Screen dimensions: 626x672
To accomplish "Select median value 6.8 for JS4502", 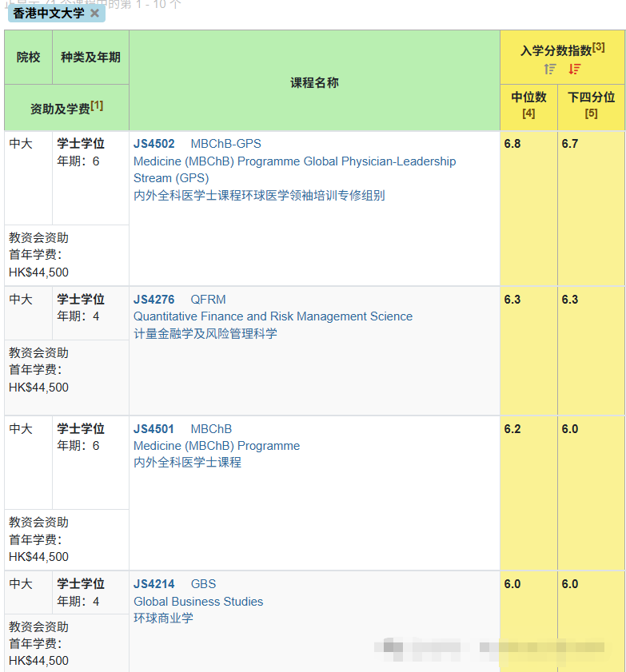I will 512,144.
